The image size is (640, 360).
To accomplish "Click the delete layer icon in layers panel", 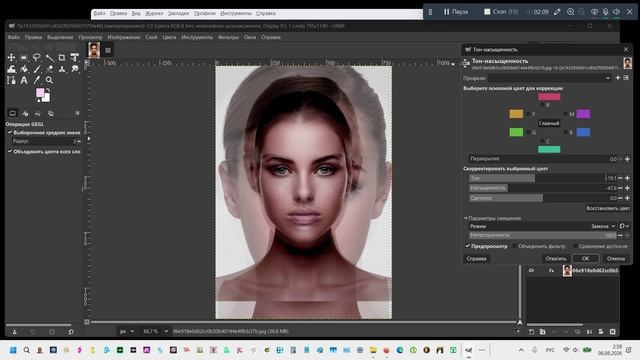I will tap(613, 332).
